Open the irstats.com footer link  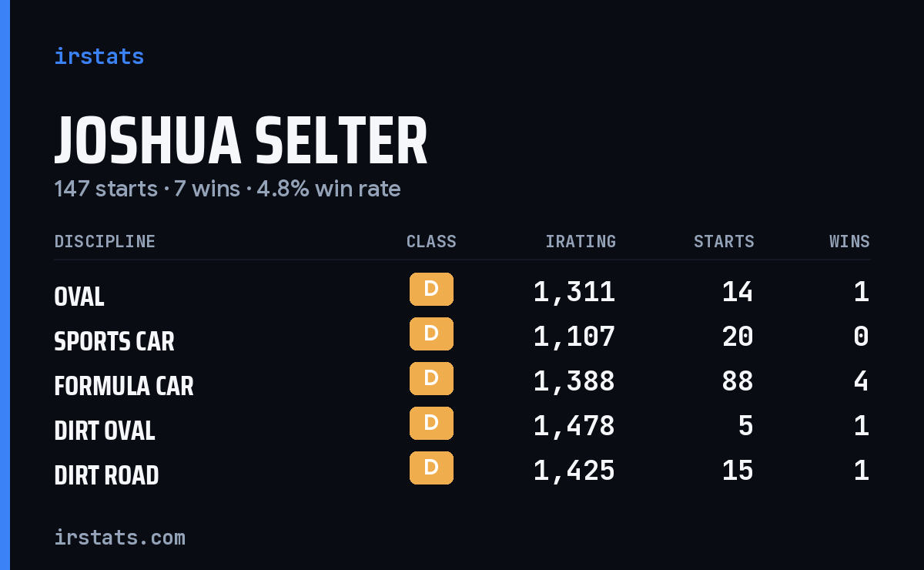(x=120, y=537)
